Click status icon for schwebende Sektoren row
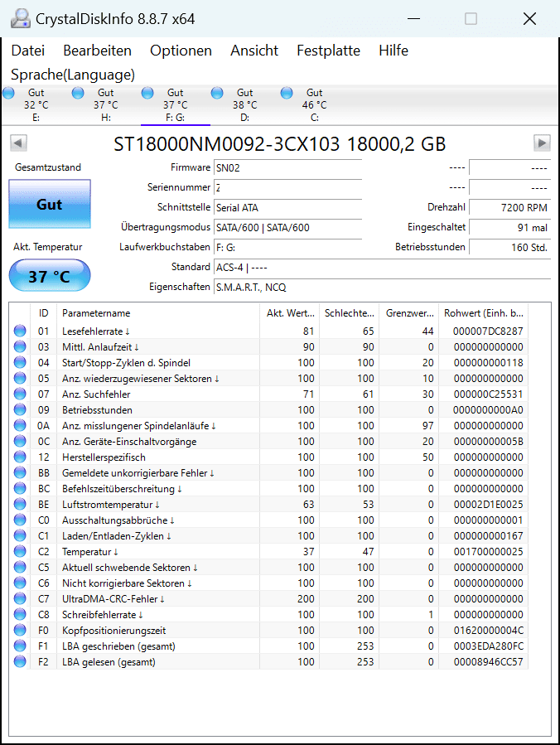Screen dimensions: 560x745 click(20, 568)
